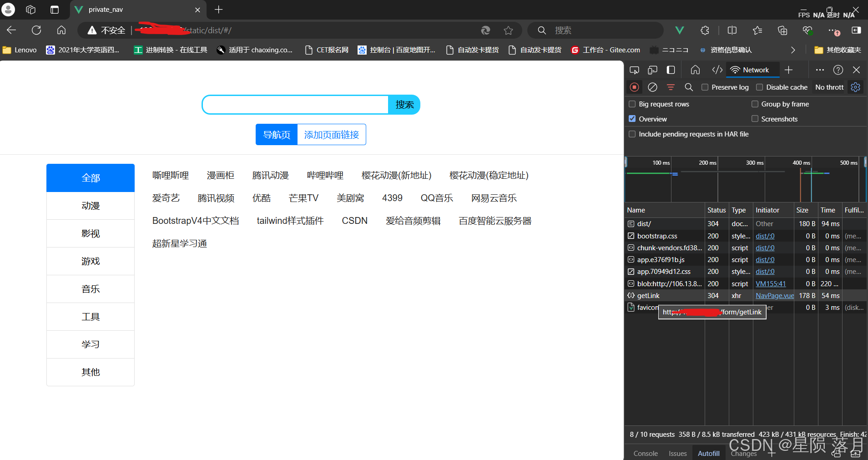Add more tools with plus in DevTools
The height and width of the screenshot is (460, 868).
click(789, 70)
